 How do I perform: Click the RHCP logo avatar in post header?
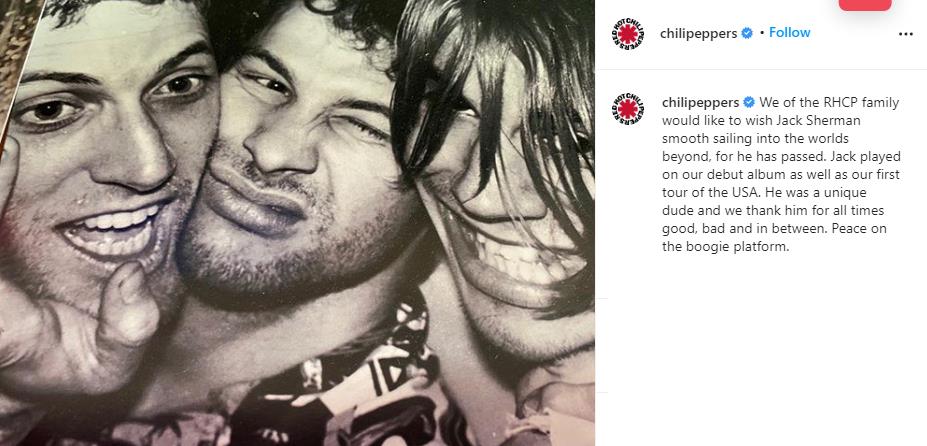(x=627, y=34)
